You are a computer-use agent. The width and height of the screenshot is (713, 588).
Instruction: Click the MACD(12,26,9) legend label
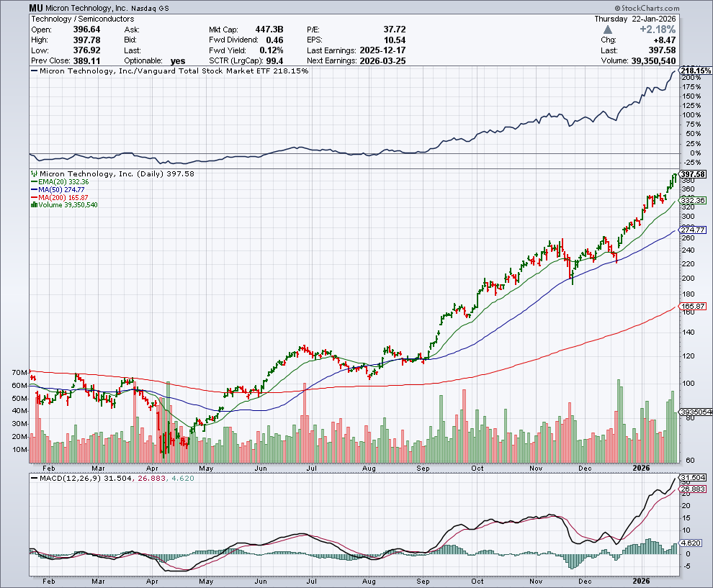[71, 479]
